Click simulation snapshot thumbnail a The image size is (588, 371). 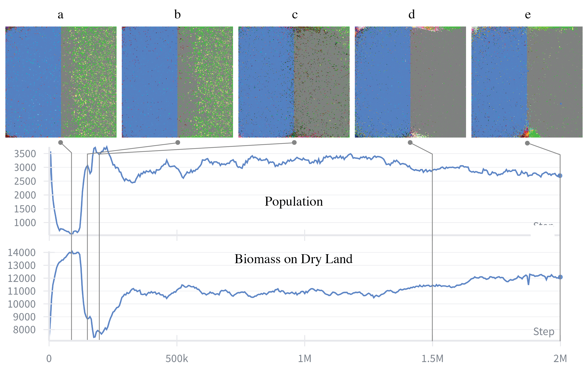(x=61, y=82)
